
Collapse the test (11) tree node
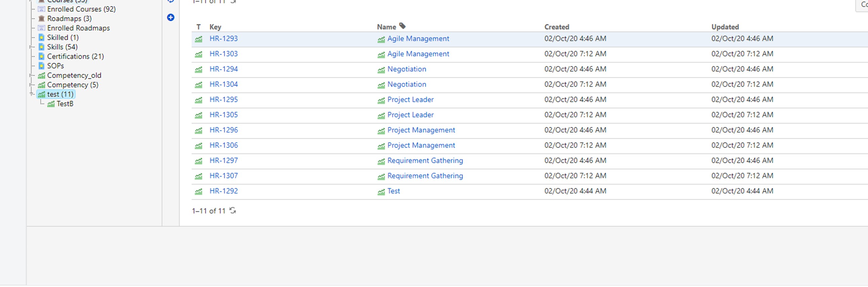(x=31, y=94)
